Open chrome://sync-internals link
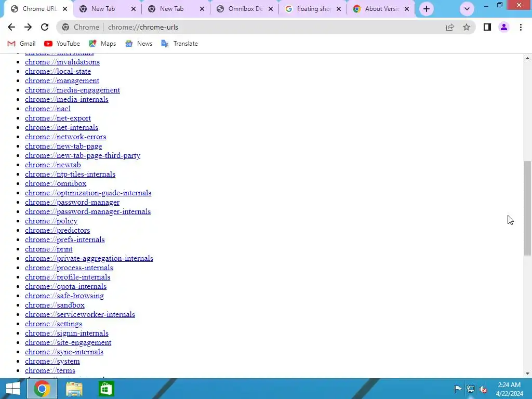The width and height of the screenshot is (532, 399). click(64, 352)
